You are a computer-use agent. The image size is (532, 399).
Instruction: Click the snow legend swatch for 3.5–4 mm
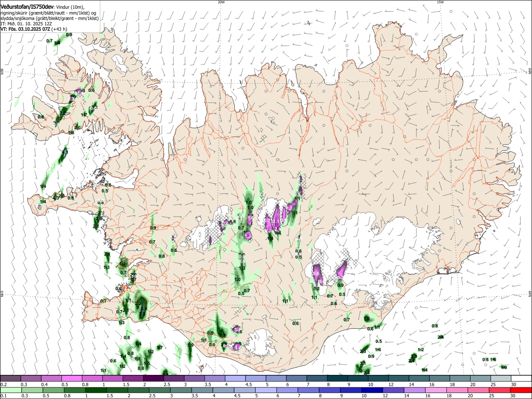(214, 379)
